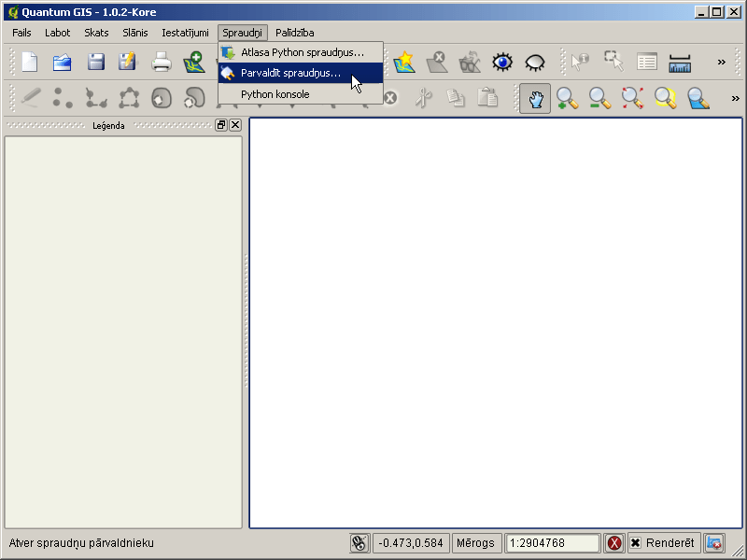Open the Skats menu
The height and width of the screenshot is (560, 747).
[96, 33]
